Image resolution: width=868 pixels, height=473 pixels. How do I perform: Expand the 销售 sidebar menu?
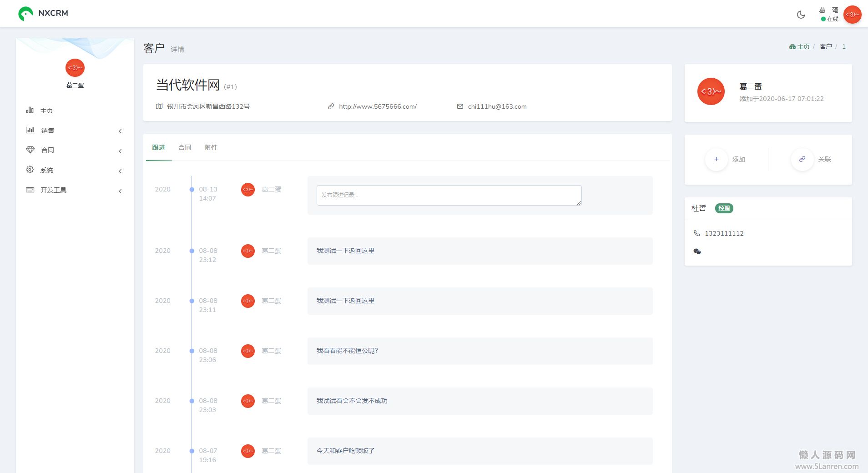click(48, 131)
